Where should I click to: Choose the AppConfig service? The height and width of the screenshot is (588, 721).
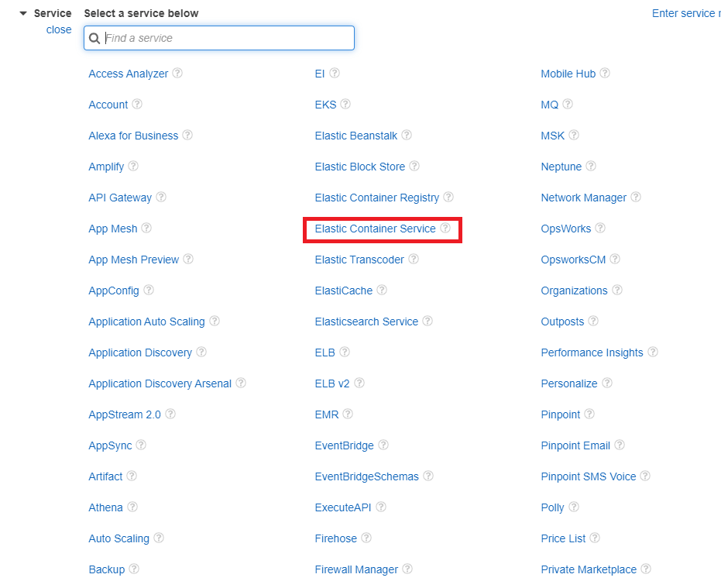(114, 291)
